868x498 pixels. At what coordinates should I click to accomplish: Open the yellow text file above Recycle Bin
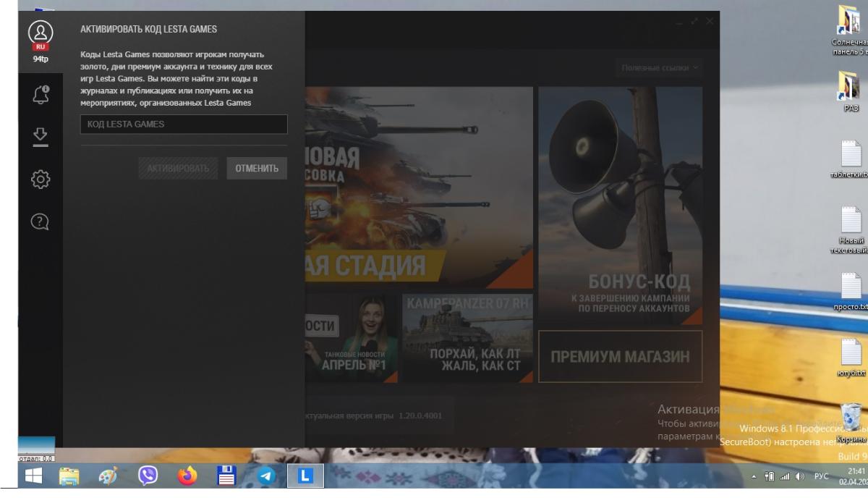pos(851,359)
